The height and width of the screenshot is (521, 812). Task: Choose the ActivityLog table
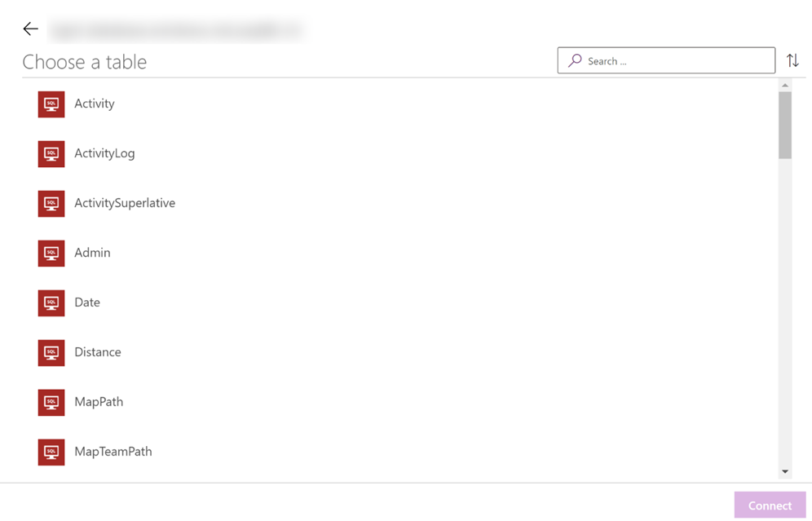(104, 153)
